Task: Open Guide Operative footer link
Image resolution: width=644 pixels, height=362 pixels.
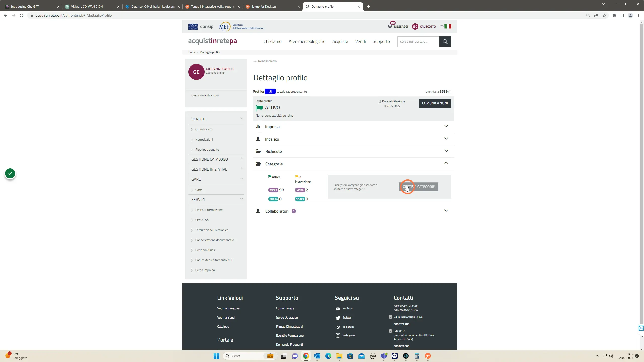Action: click(x=287, y=318)
